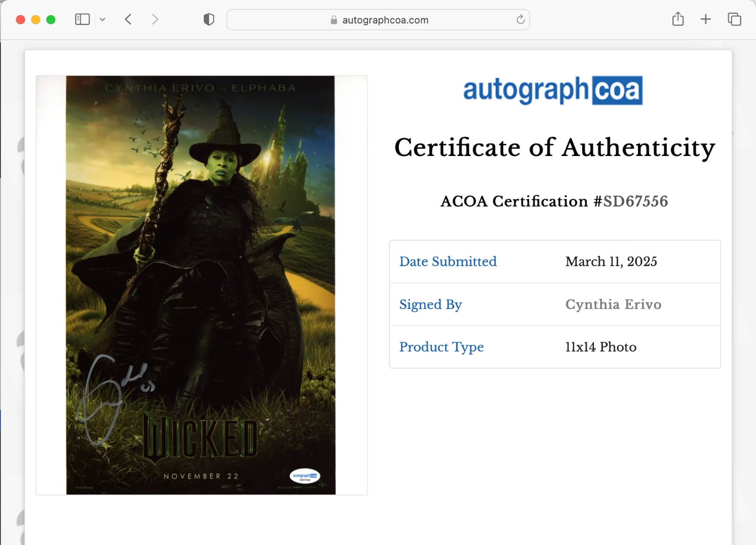756x545 pixels.
Task: Click the Date Submitted label
Action: tap(448, 261)
